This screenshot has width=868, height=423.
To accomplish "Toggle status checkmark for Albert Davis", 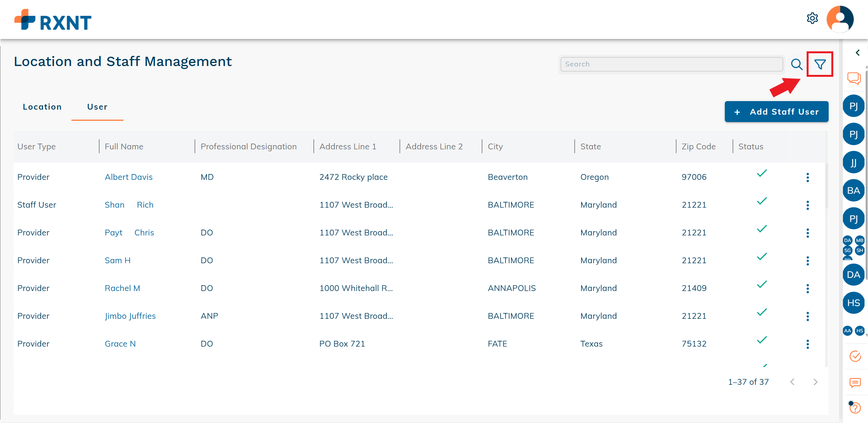I will (x=761, y=173).
